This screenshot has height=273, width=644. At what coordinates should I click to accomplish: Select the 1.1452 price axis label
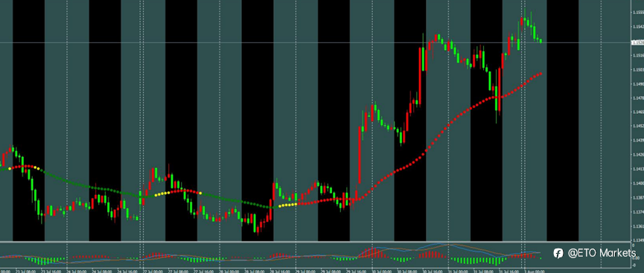638,126
